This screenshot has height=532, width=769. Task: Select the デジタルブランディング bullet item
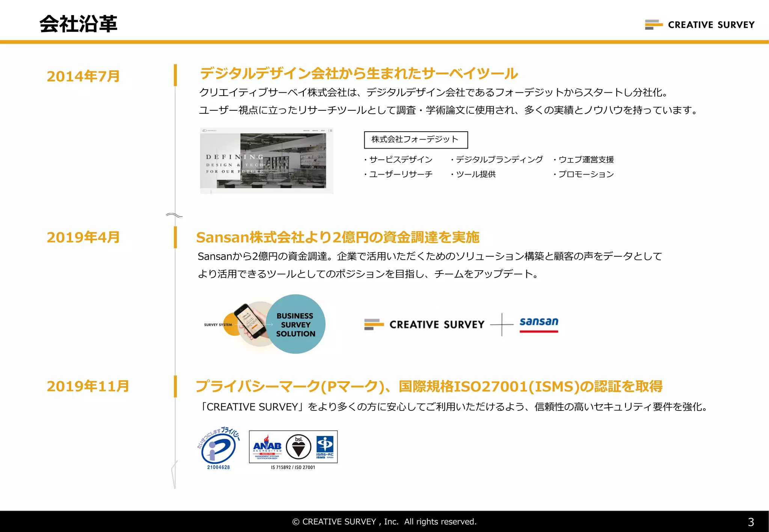click(497, 159)
